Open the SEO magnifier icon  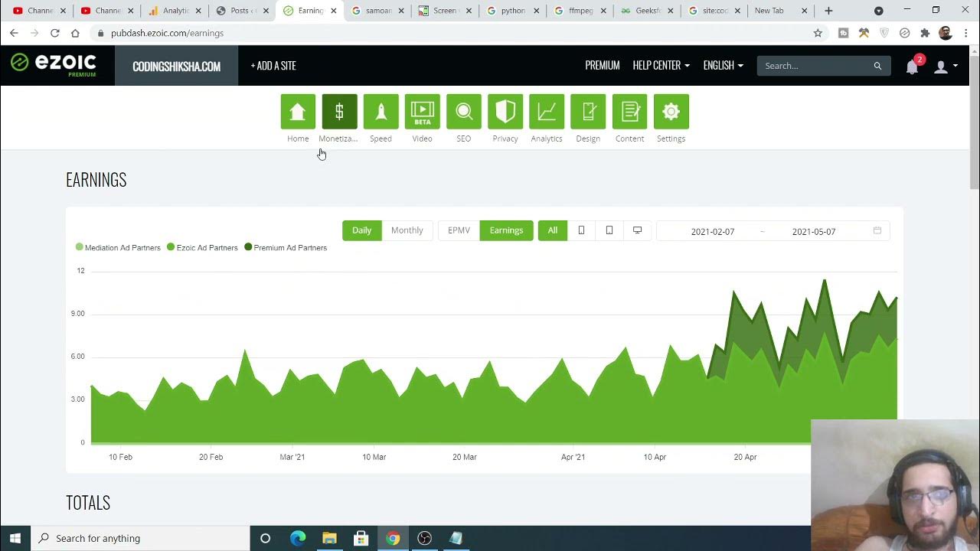click(463, 112)
